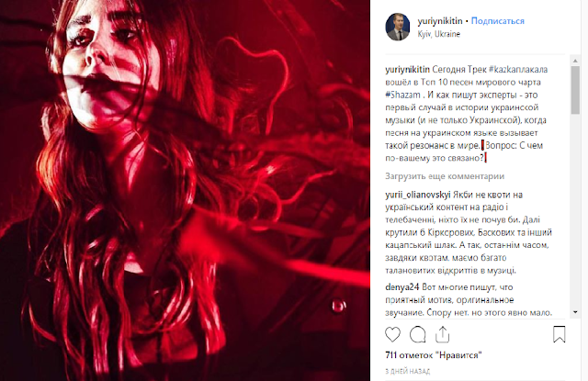Viewport: 588px width, 381px height.
Task: Click the red portrait photo
Action: coord(185,190)
